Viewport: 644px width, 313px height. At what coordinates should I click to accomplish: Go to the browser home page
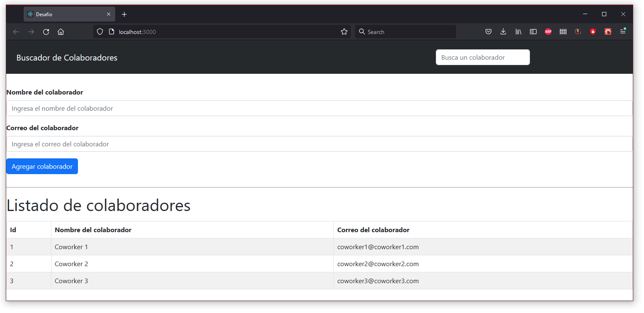tap(61, 32)
